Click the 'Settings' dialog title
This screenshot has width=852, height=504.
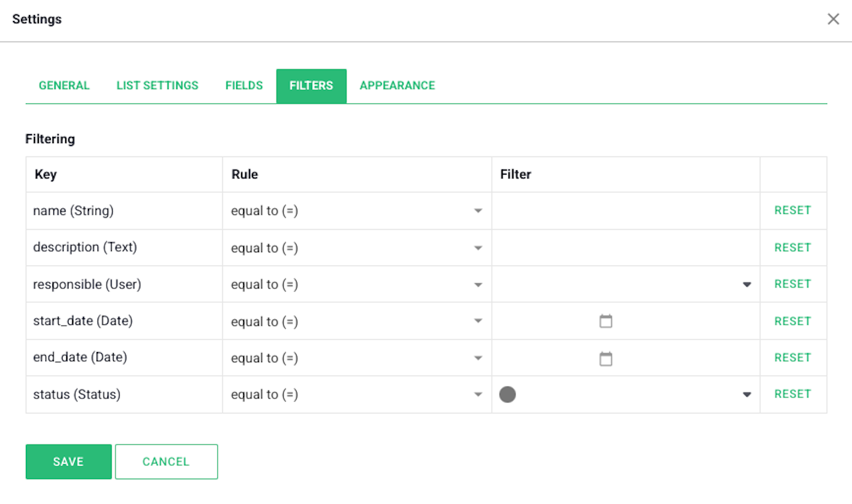coord(37,19)
